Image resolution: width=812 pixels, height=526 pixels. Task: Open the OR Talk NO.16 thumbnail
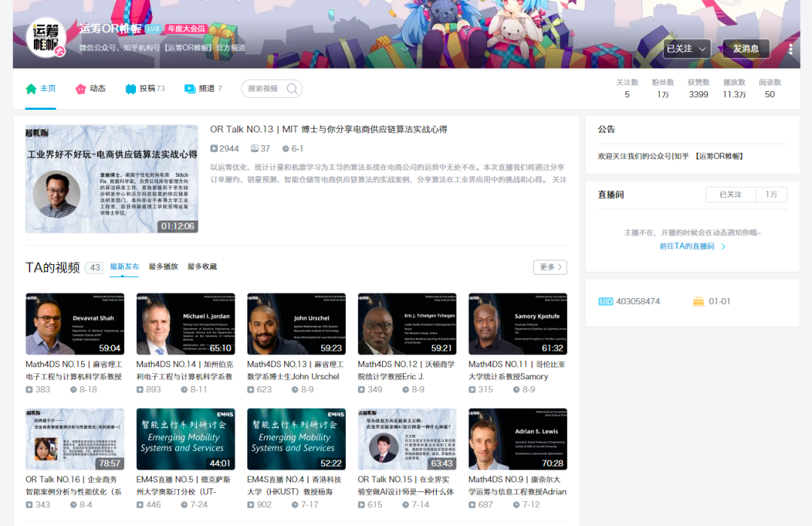pos(75,439)
